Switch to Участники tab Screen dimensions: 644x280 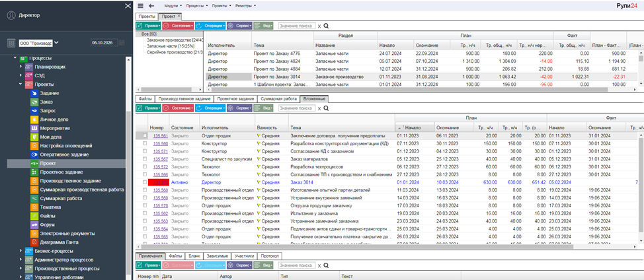[245, 256]
